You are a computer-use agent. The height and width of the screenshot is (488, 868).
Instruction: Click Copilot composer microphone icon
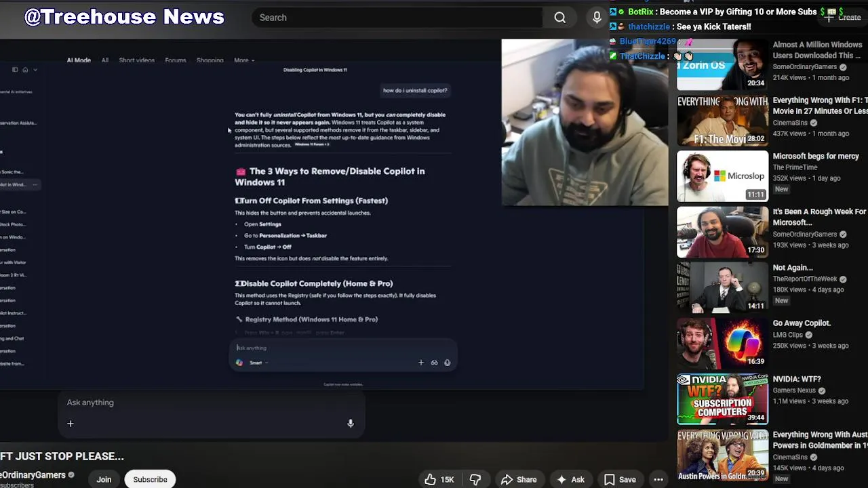[x=447, y=363]
